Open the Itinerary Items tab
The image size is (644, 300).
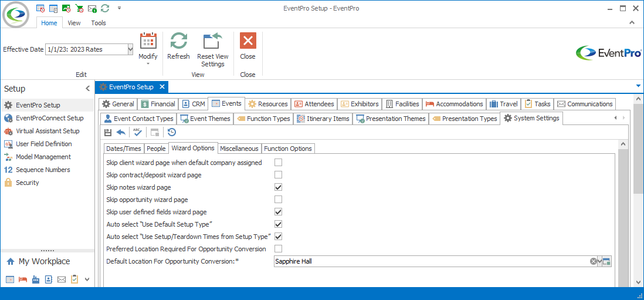[323, 119]
